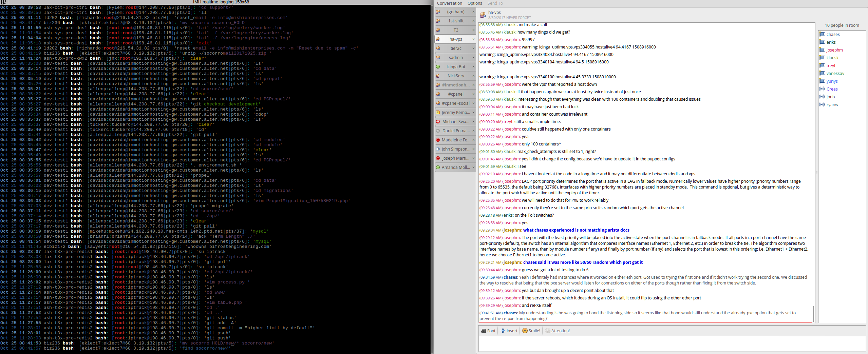The image size is (868, 354).
Task: Click the status icon on Icinga Bot tab
Action: pyautogui.click(x=438, y=67)
